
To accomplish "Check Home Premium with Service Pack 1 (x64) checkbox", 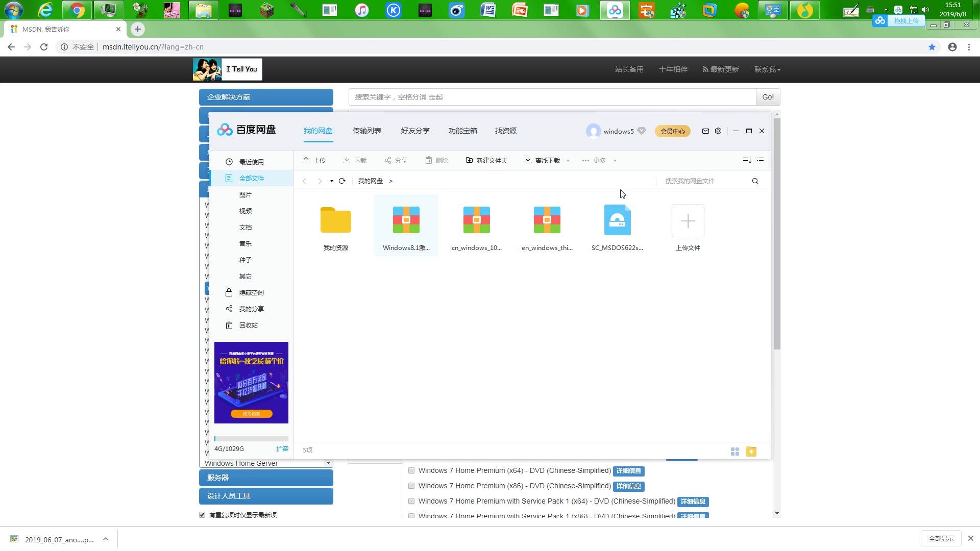I will (x=411, y=502).
